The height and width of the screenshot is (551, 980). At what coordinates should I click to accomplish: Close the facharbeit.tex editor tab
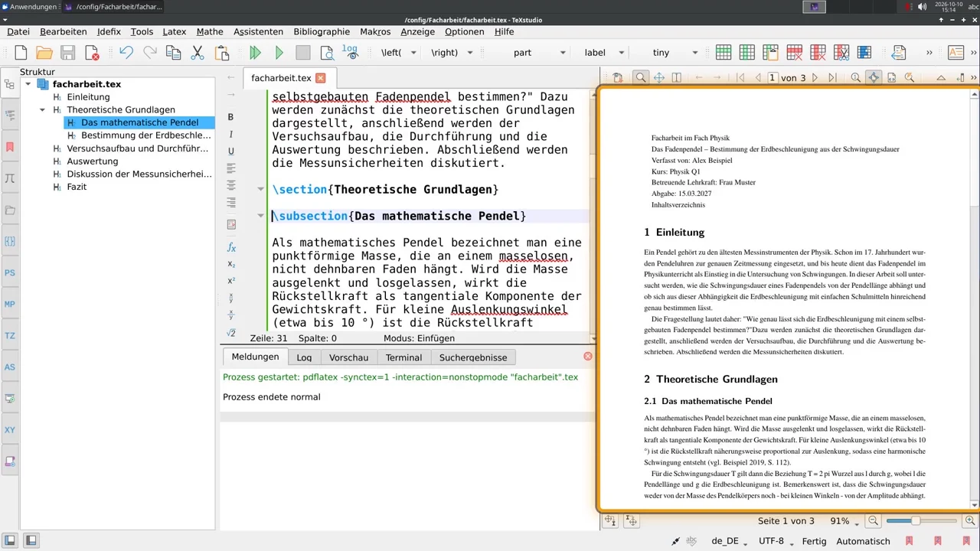pos(321,78)
